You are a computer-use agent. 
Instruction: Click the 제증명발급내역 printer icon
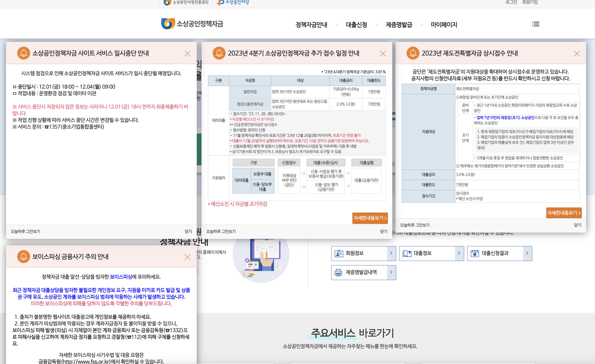pyautogui.click(x=338, y=272)
